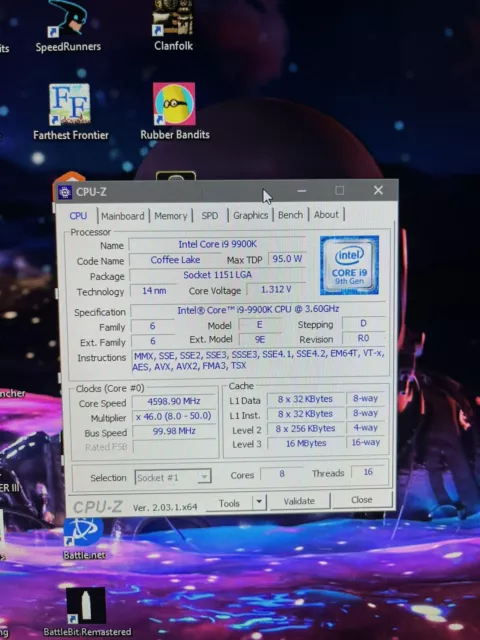The image size is (480, 640).
Task: Click the version text Ver. 2.03.1.x64
Action: 165,507
